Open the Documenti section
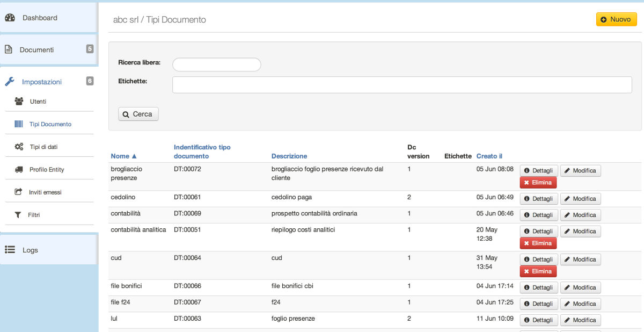This screenshot has height=332, width=644. pyautogui.click(x=48, y=49)
